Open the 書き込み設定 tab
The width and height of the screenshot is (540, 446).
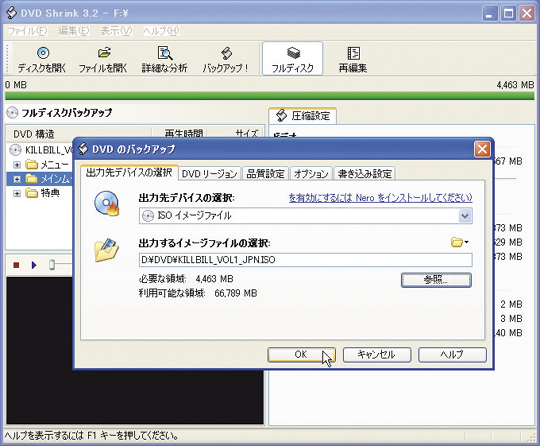tap(365, 174)
